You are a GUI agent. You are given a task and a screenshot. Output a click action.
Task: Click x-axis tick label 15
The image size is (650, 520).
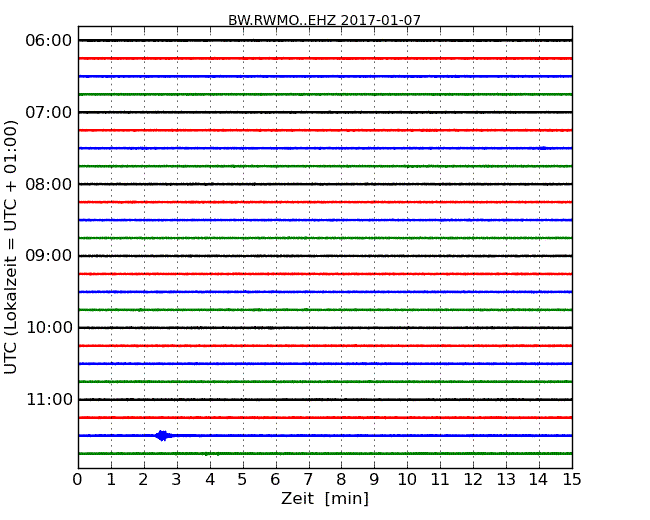pos(572,480)
